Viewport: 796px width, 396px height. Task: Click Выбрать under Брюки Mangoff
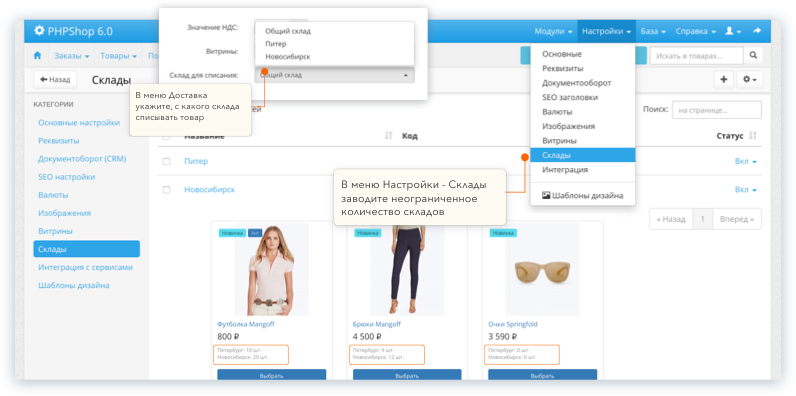[407, 376]
